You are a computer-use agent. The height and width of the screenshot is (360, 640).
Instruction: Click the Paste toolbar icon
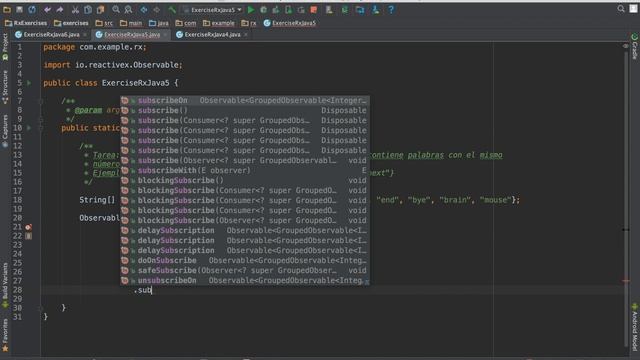click(x=100, y=9)
